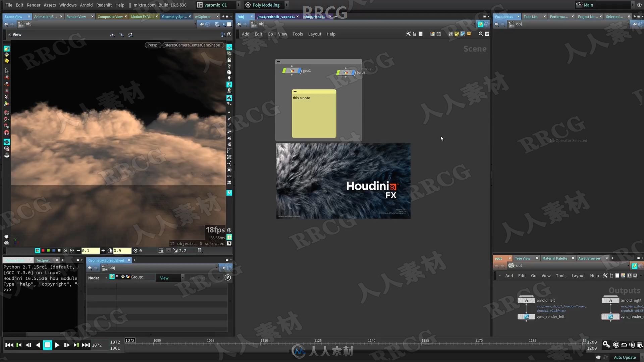Switch obj network to list view icon
The width and height of the screenshot is (644, 362).
point(421,34)
